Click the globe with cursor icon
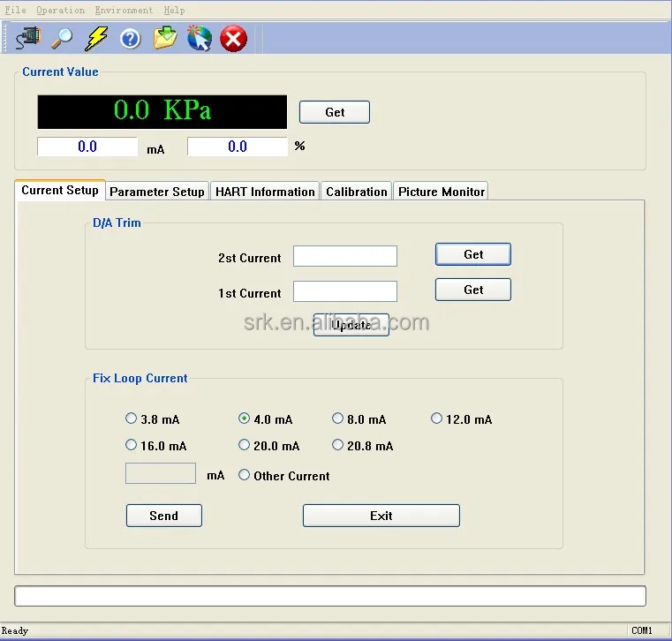This screenshot has width=672, height=641. pyautogui.click(x=200, y=38)
